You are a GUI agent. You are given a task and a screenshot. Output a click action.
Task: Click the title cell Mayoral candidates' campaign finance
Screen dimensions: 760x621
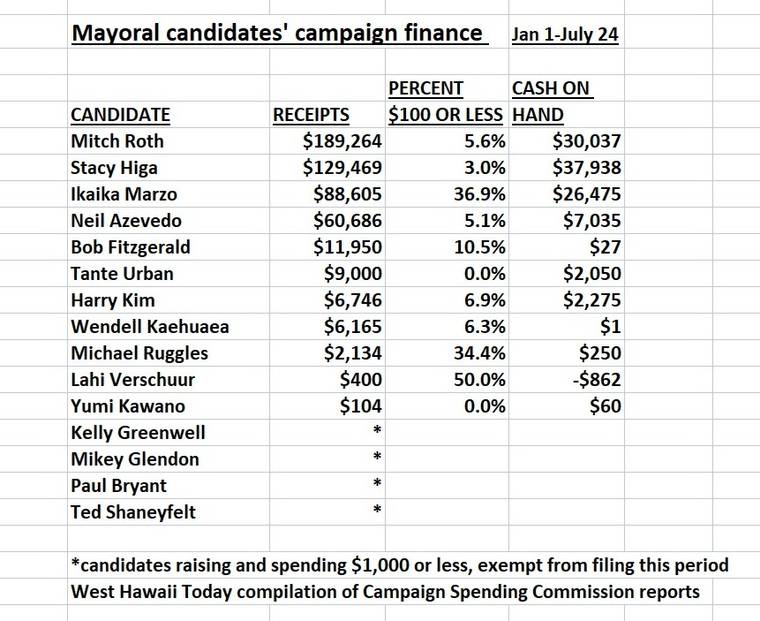(276, 33)
